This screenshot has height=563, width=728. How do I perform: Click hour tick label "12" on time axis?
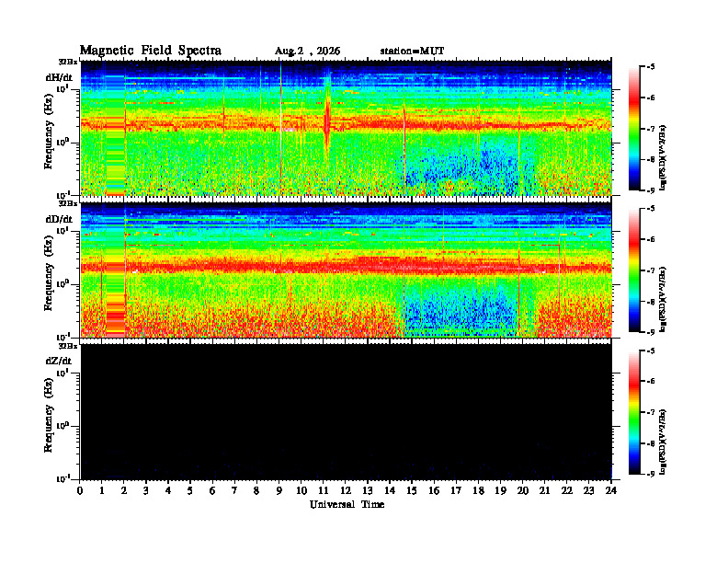[x=346, y=491]
